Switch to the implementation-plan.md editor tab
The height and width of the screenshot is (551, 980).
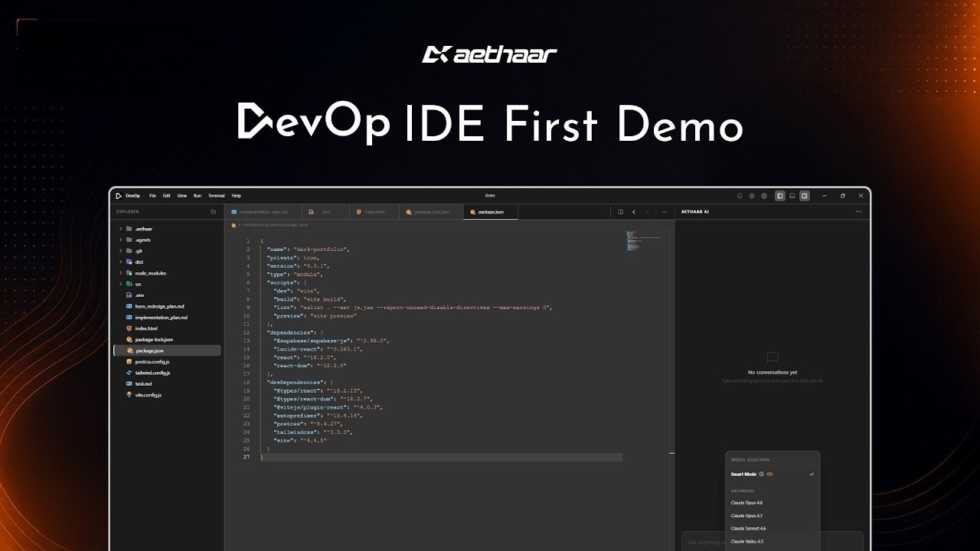point(263,212)
